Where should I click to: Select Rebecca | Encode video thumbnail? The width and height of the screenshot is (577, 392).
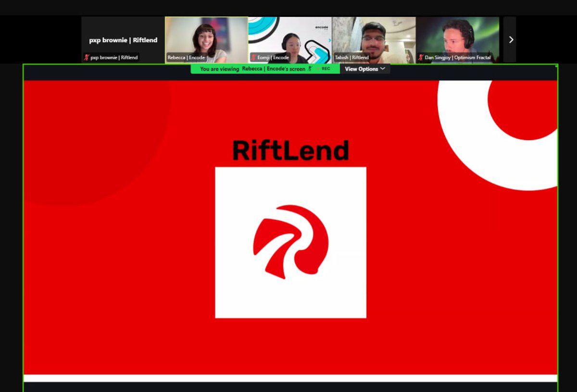[x=207, y=40]
